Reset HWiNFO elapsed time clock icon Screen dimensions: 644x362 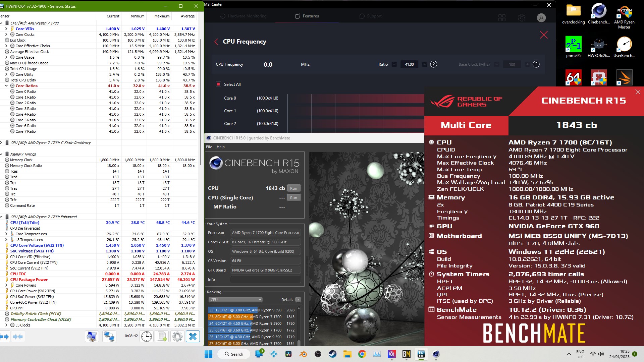[147, 336]
